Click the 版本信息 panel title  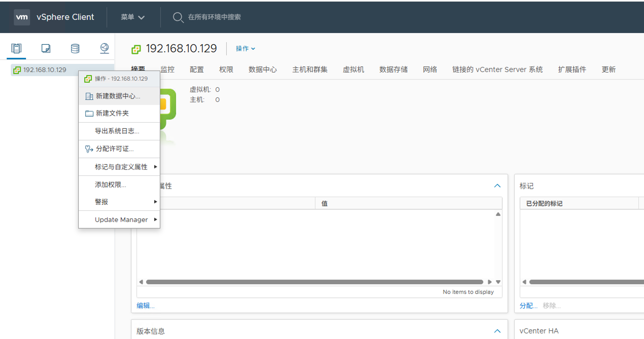tap(151, 331)
